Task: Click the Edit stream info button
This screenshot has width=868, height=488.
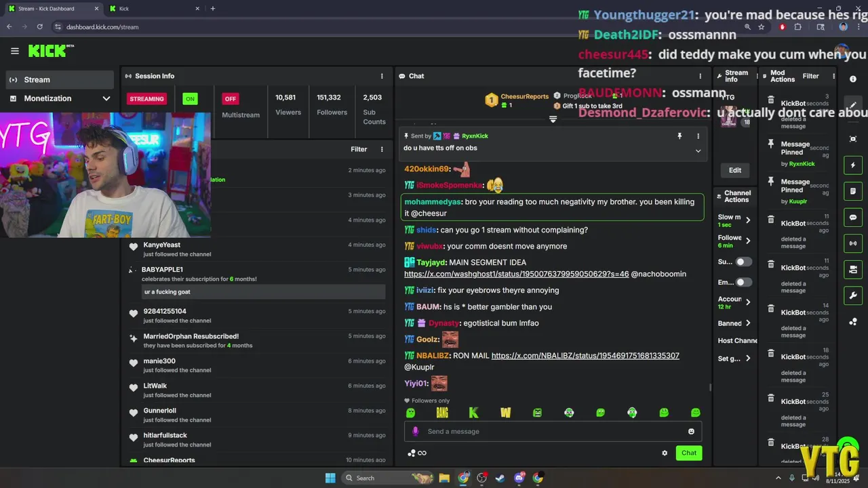Action: pyautogui.click(x=735, y=170)
